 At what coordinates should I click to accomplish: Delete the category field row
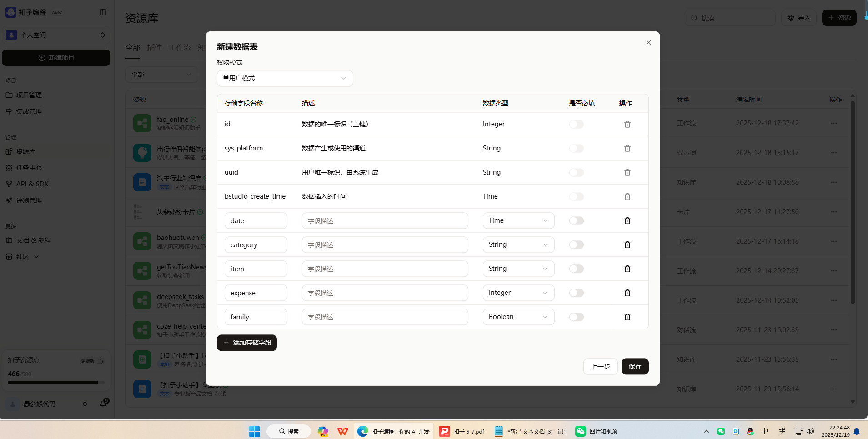point(627,244)
